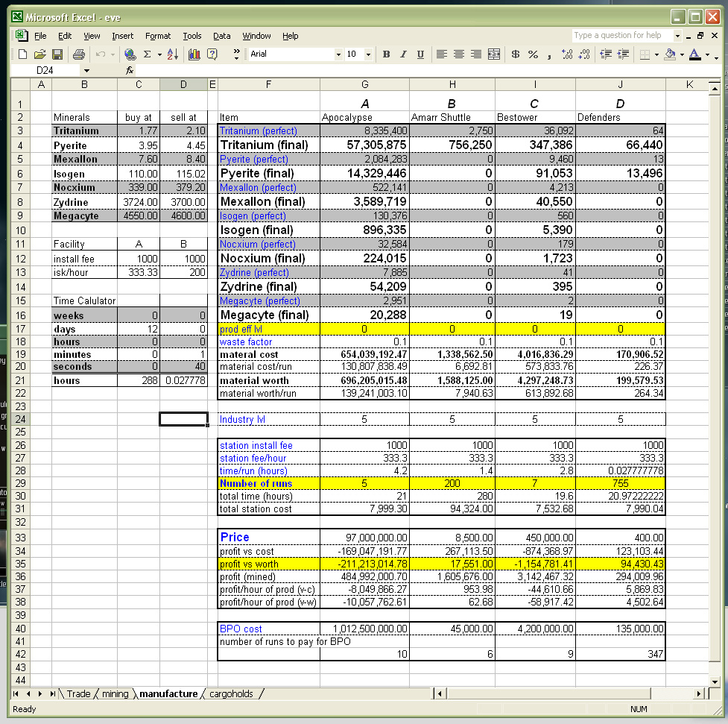This screenshot has height=724, width=728.
Task: Apply font color with the A swatch
Action: click(695, 54)
